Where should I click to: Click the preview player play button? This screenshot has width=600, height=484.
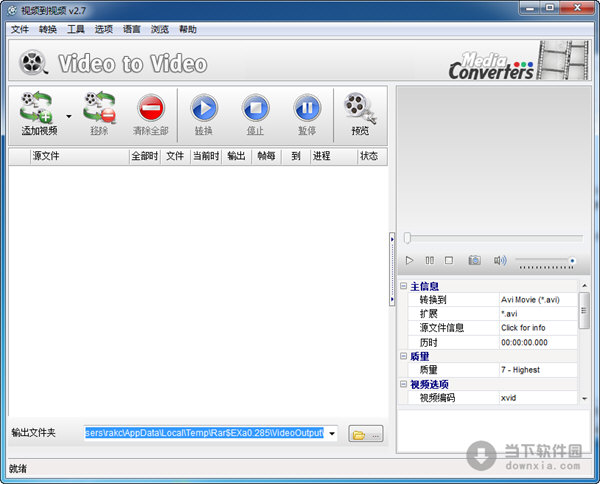click(409, 261)
